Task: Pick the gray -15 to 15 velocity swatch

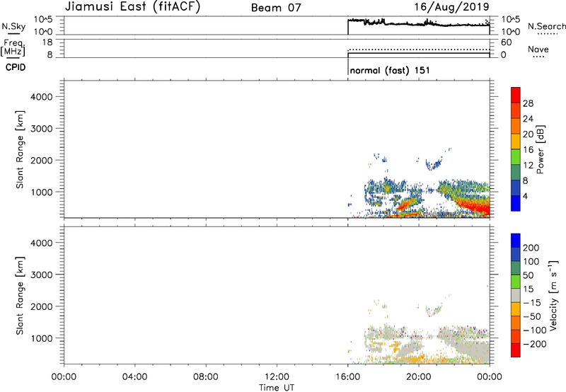Action: click(x=516, y=295)
